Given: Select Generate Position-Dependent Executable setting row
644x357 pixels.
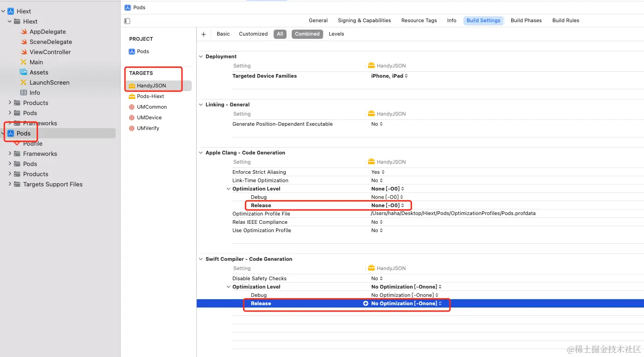Looking at the screenshot, I should 438,124.
